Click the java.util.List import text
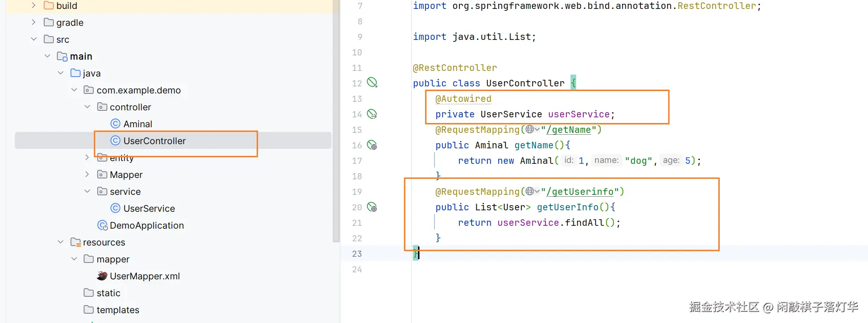 491,37
